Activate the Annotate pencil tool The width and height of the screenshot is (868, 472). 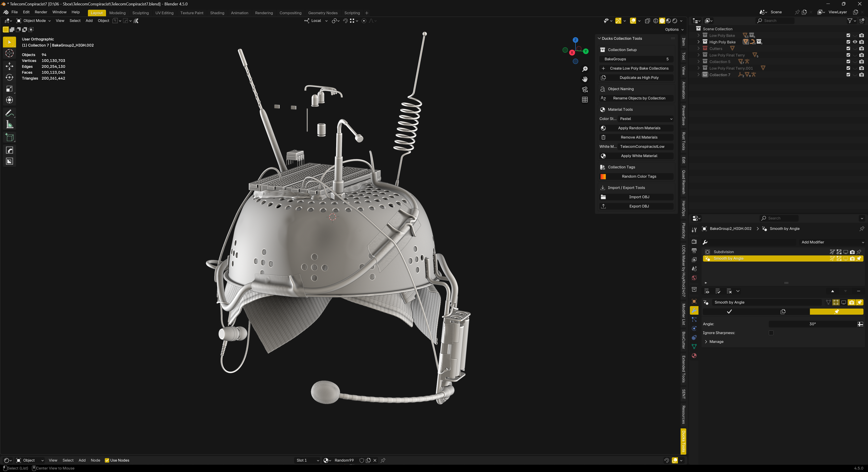click(9, 113)
